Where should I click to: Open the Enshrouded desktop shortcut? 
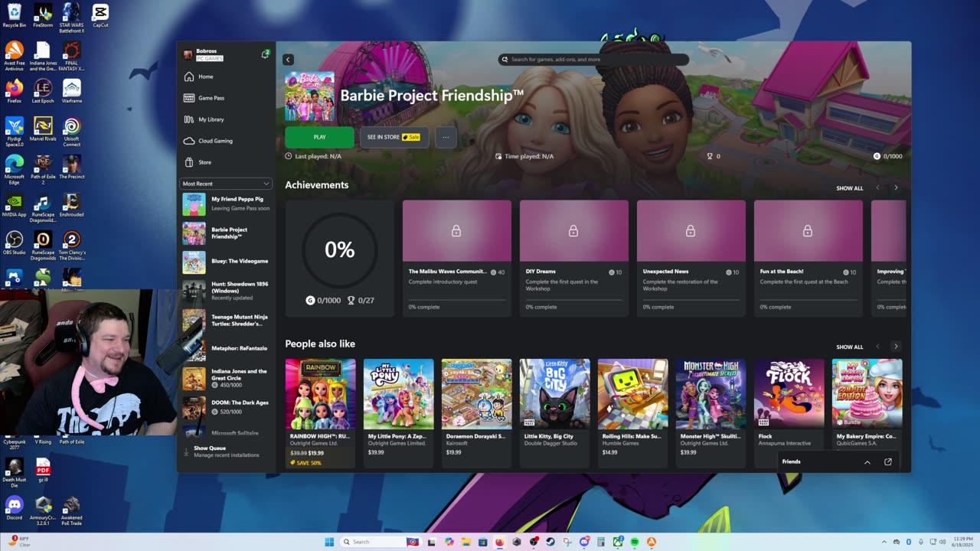[72, 205]
